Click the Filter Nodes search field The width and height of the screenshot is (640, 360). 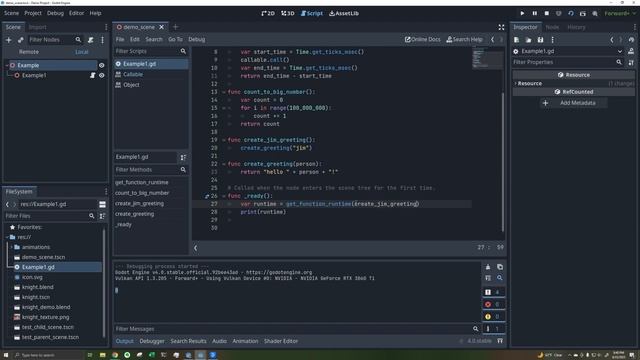55,40
